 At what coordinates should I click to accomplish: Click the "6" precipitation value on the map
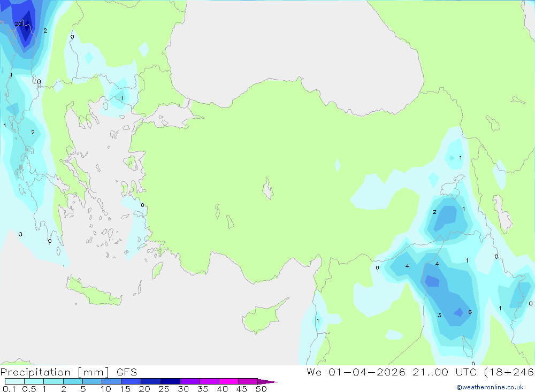coord(470,312)
